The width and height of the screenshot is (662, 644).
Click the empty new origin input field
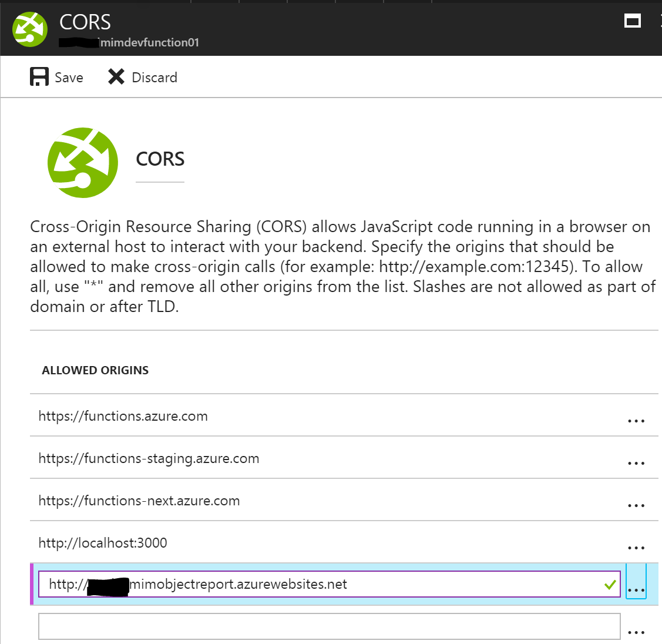pyautogui.click(x=329, y=626)
